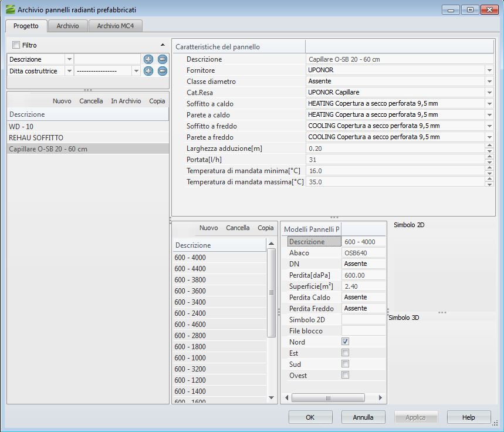Screen dimensions: 504x432
Task: Click the Annulla button
Action: [363, 417]
